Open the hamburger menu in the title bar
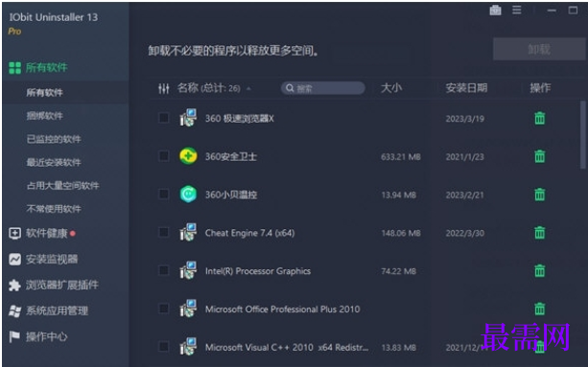This screenshot has height=367, width=588. pos(517,11)
